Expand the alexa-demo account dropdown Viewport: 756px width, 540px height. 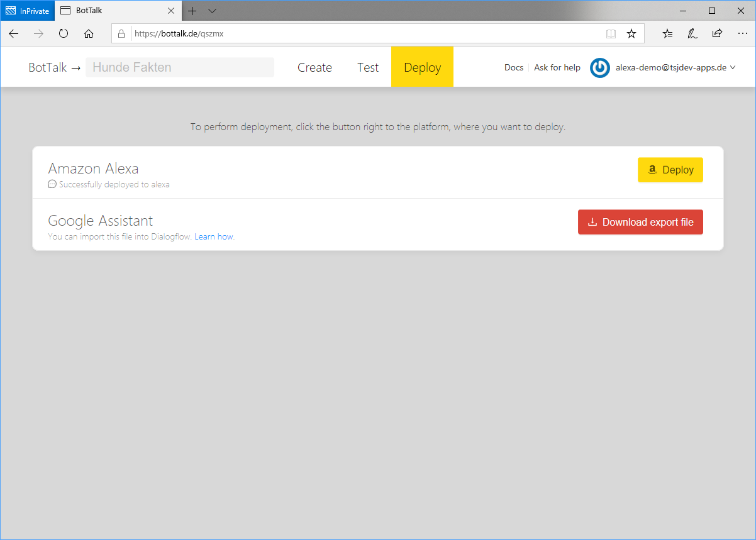(x=675, y=68)
